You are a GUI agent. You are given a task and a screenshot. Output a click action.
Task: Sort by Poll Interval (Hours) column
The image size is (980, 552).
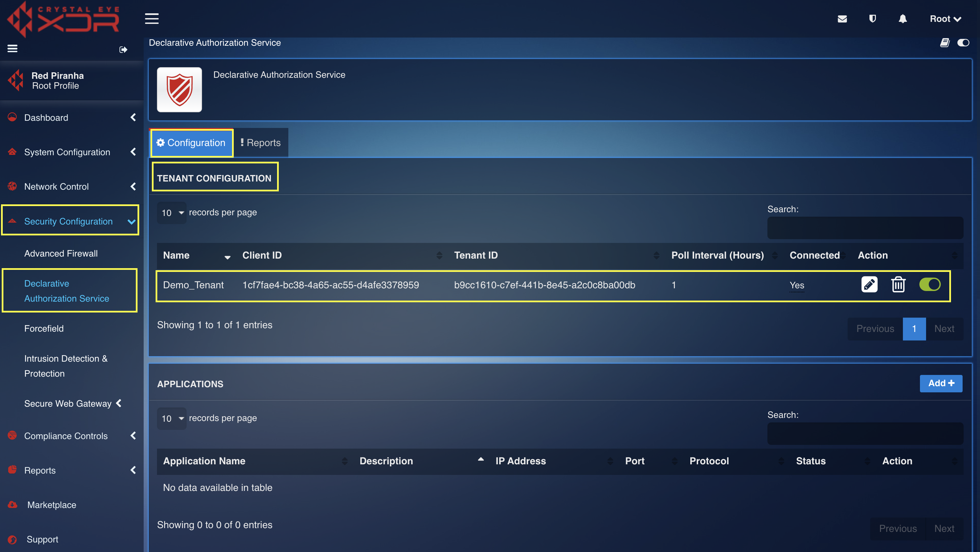tap(724, 255)
